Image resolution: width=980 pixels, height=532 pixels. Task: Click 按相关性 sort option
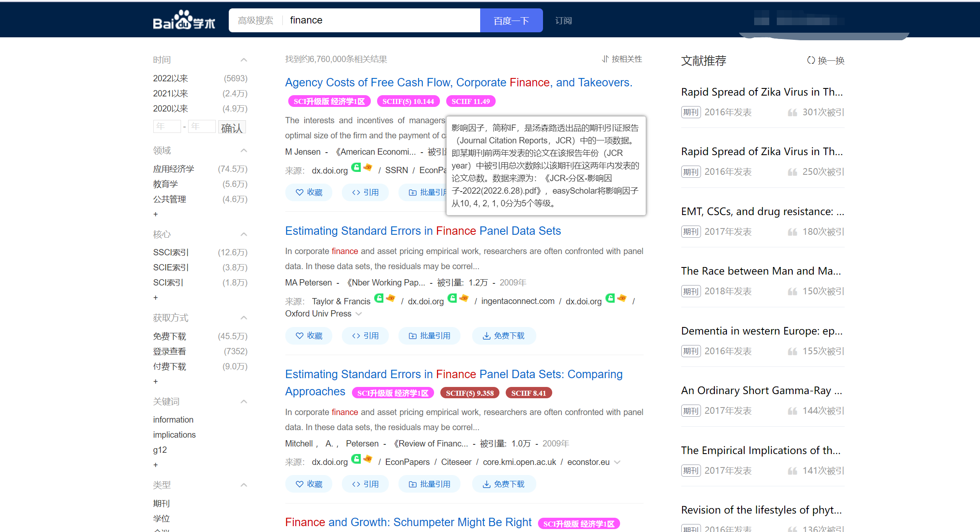point(626,59)
